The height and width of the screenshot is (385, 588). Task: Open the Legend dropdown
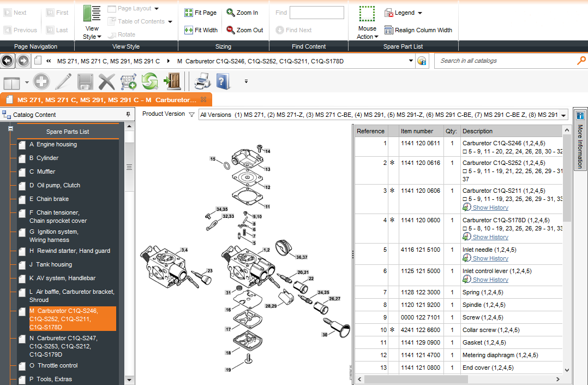(x=404, y=13)
